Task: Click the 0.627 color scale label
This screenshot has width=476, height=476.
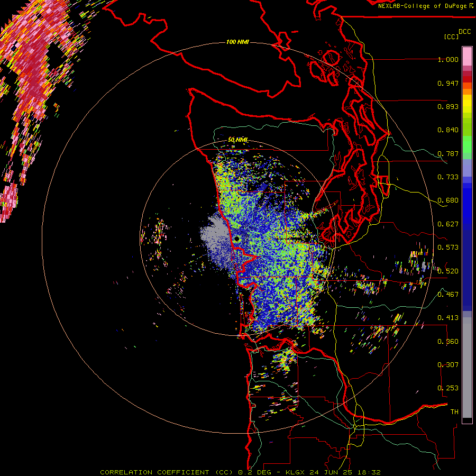Action: 448,224
